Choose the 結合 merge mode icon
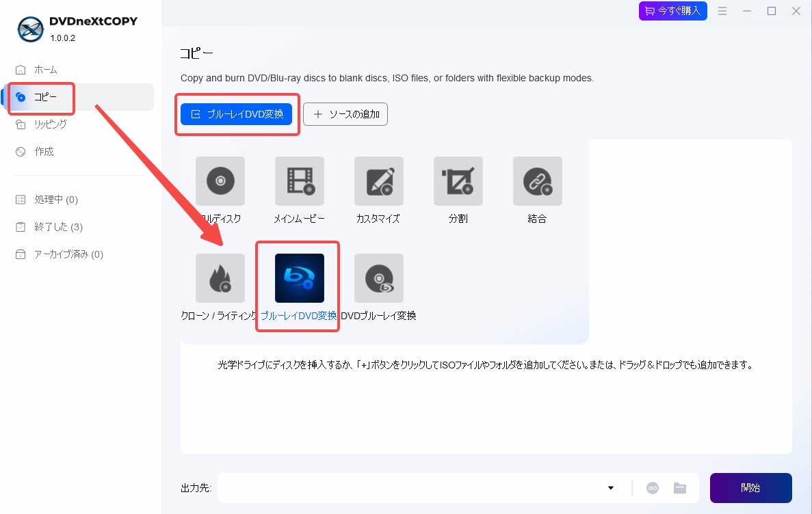Screen dimensions: 812x514 [x=537, y=181]
